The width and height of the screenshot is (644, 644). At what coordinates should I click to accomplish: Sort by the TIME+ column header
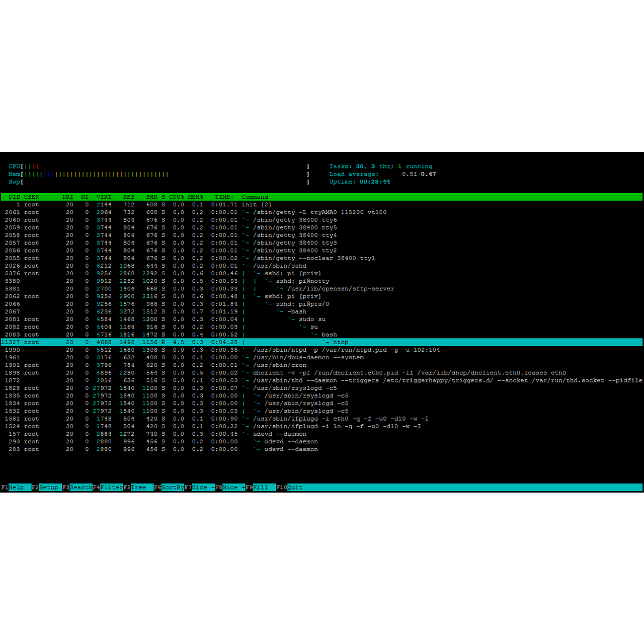coord(224,197)
